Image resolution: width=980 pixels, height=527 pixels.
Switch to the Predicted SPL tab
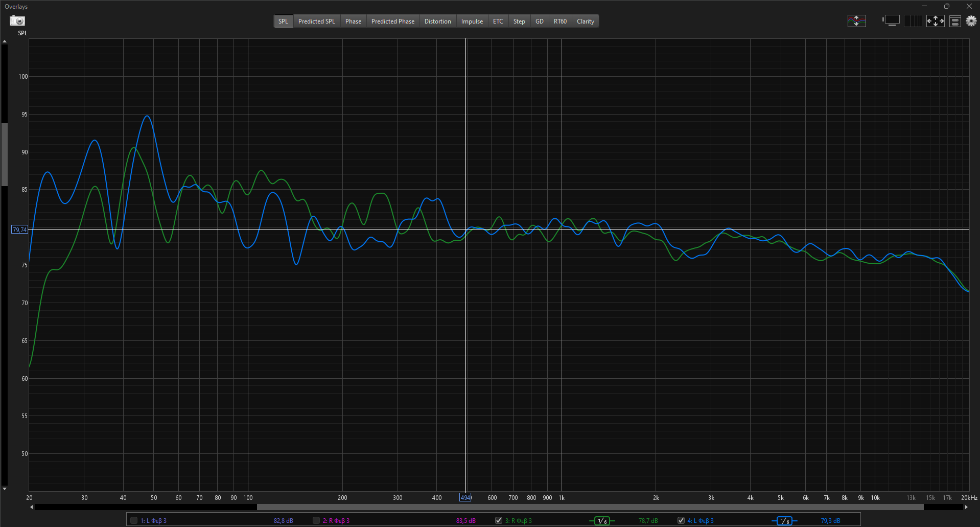[x=316, y=21]
